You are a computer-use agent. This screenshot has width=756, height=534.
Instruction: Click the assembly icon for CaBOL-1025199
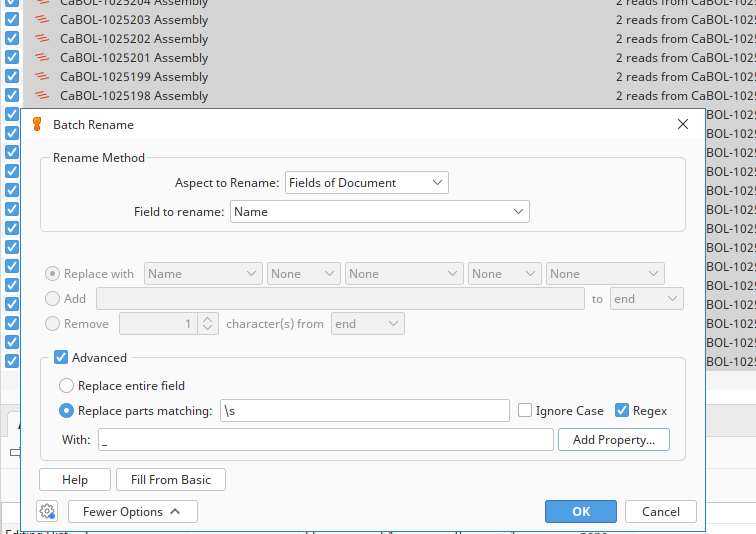[x=42, y=77]
